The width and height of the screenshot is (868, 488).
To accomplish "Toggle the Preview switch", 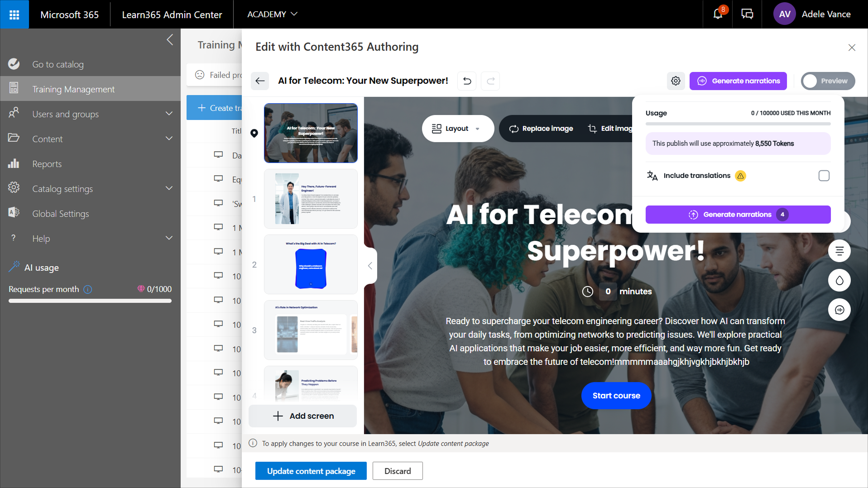I will (x=828, y=81).
